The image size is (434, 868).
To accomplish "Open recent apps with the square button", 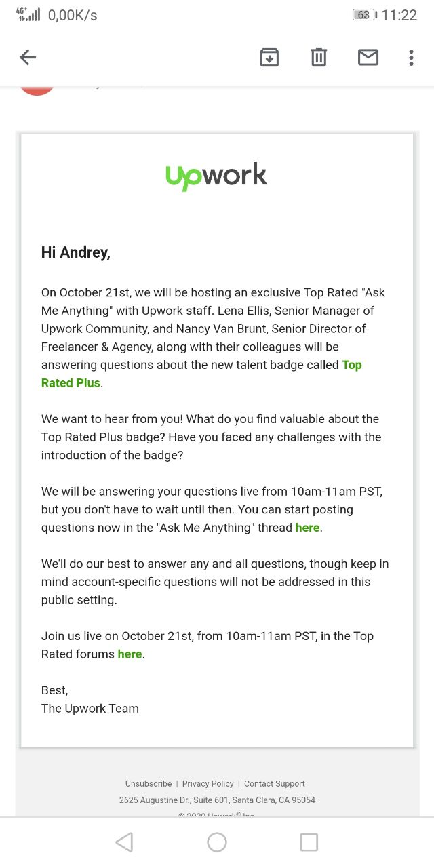I will [x=309, y=842].
